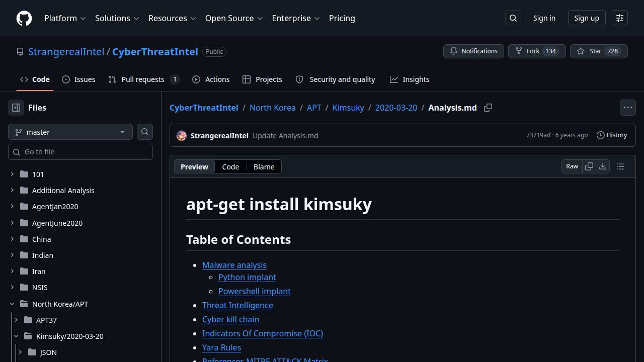Screen dimensions: 644x362
Task: Expand the 101 folder chevron
Action: click(x=12, y=174)
